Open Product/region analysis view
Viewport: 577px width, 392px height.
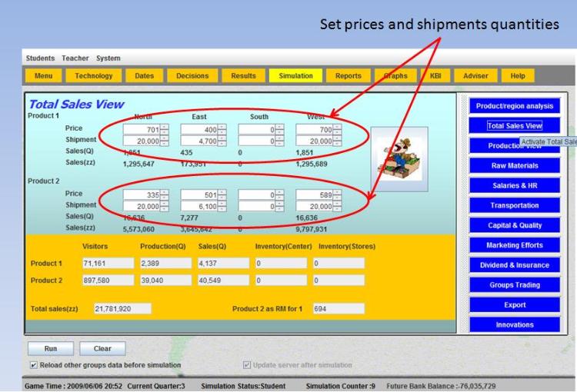click(514, 106)
